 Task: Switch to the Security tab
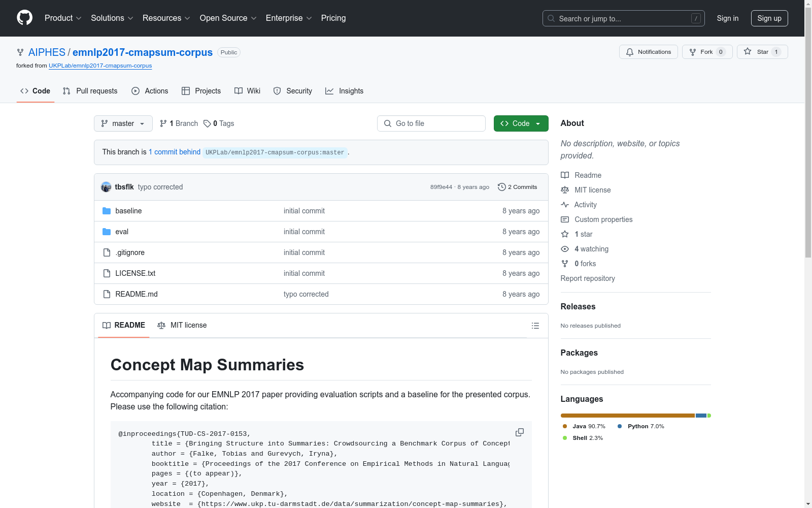click(x=293, y=91)
